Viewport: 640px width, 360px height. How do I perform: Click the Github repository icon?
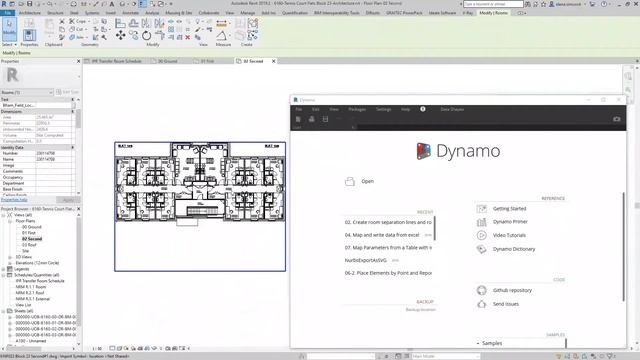(482, 290)
